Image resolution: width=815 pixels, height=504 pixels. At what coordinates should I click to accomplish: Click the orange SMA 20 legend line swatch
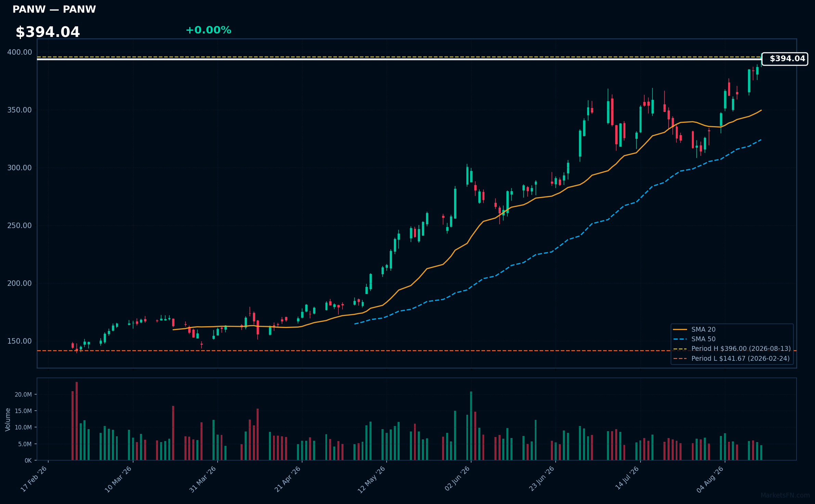coord(680,330)
